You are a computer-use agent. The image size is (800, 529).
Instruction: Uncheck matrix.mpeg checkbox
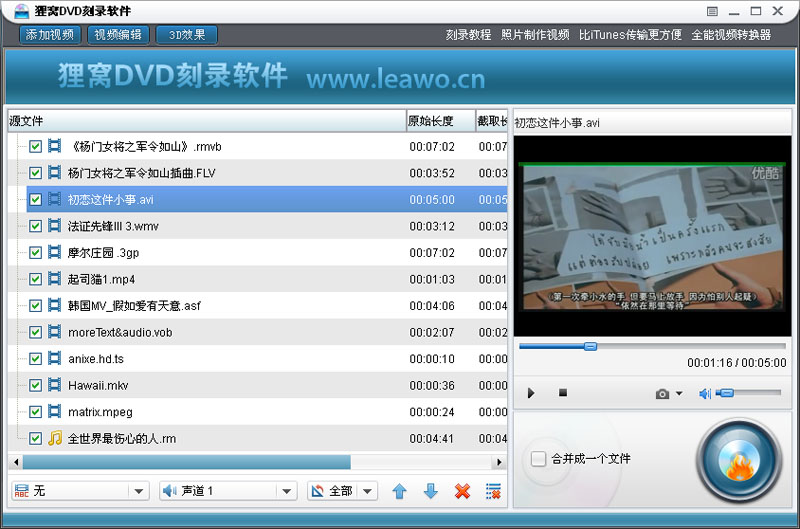click(35, 412)
